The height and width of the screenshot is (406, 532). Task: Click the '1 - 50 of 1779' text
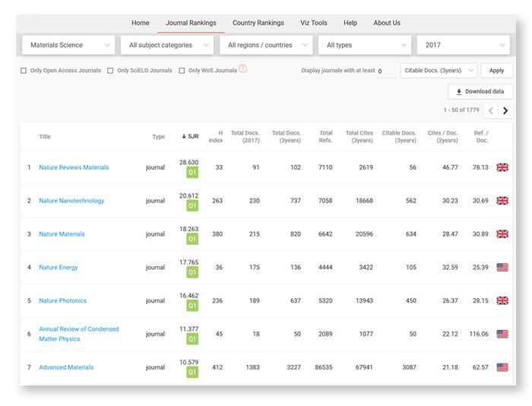pyautogui.click(x=461, y=110)
